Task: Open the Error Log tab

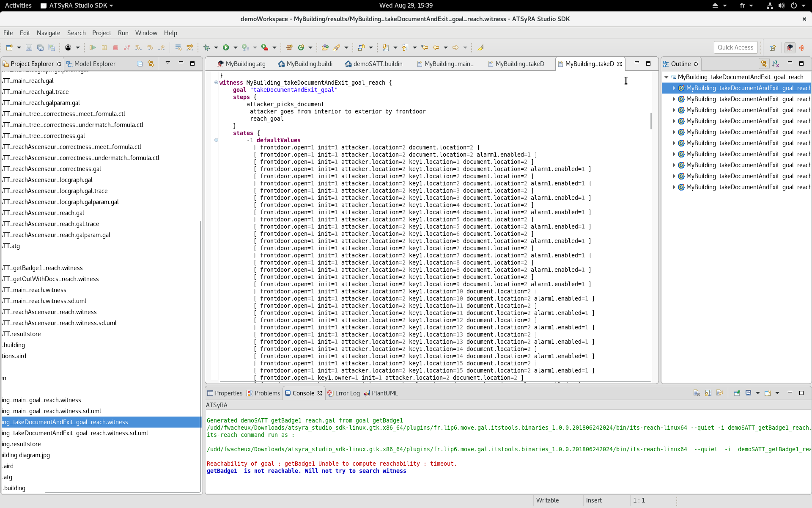Action: 343,393
